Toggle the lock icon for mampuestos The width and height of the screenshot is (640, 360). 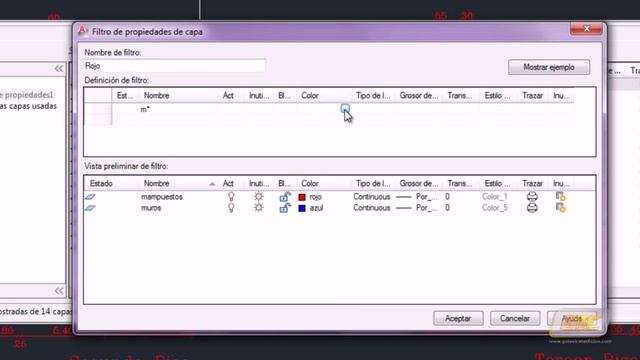point(285,197)
